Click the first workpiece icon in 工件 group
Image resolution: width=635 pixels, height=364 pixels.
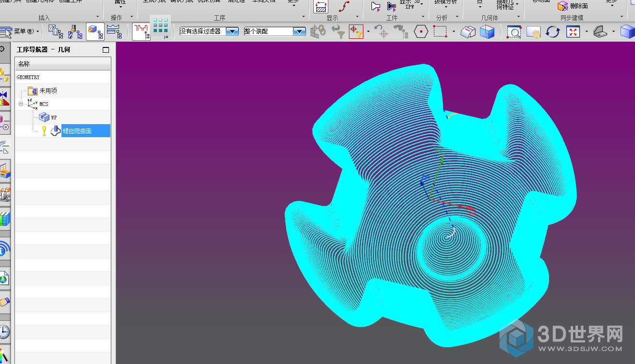pos(376,6)
